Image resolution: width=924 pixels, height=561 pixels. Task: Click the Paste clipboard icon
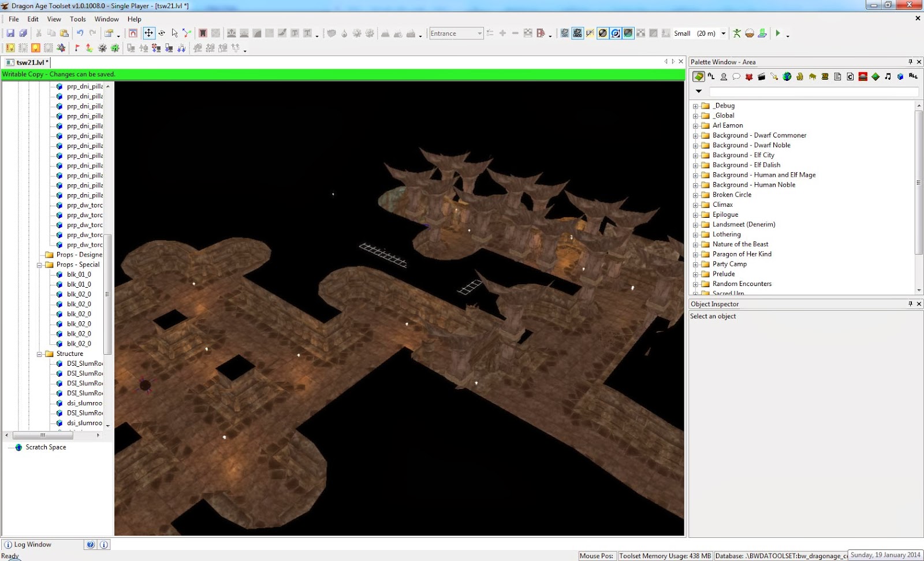[x=64, y=34]
